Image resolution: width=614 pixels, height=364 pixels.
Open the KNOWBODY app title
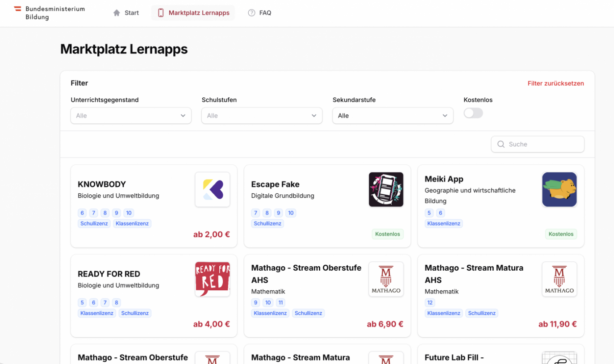(x=102, y=184)
